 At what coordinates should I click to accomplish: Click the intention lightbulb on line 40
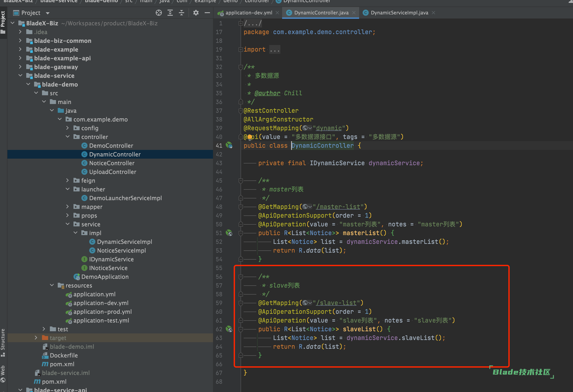pyautogui.click(x=250, y=137)
